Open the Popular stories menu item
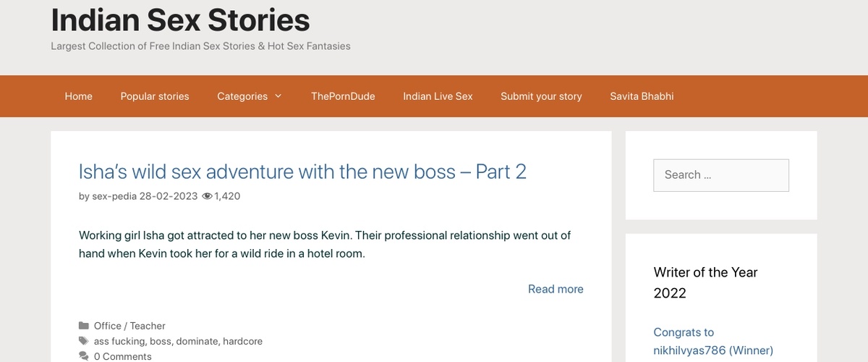 point(155,96)
